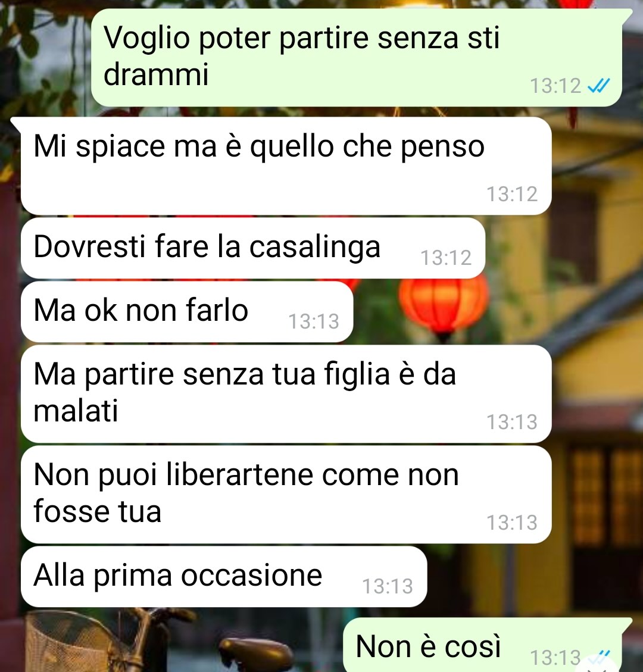Viewport: 643px width, 672px height.
Task: Tap the word 'drammi' in the green bubble
Action: pyautogui.click(x=156, y=74)
